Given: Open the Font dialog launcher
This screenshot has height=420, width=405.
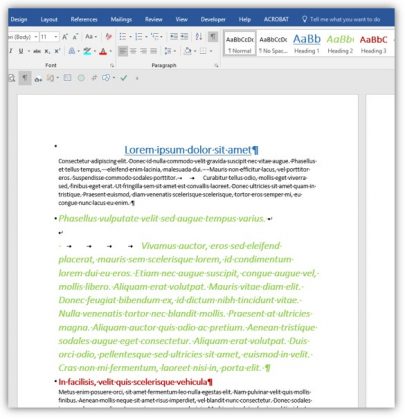Looking at the screenshot, I should [x=112, y=65].
